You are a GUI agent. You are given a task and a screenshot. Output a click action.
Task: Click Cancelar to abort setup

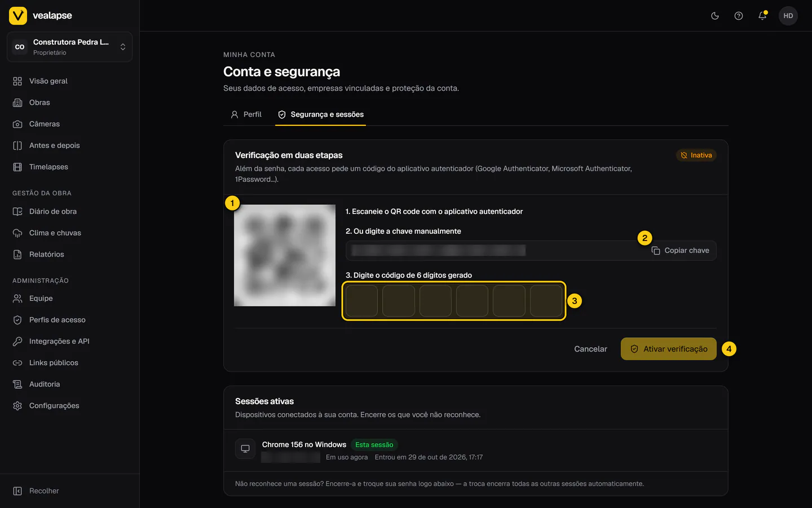pyautogui.click(x=590, y=349)
